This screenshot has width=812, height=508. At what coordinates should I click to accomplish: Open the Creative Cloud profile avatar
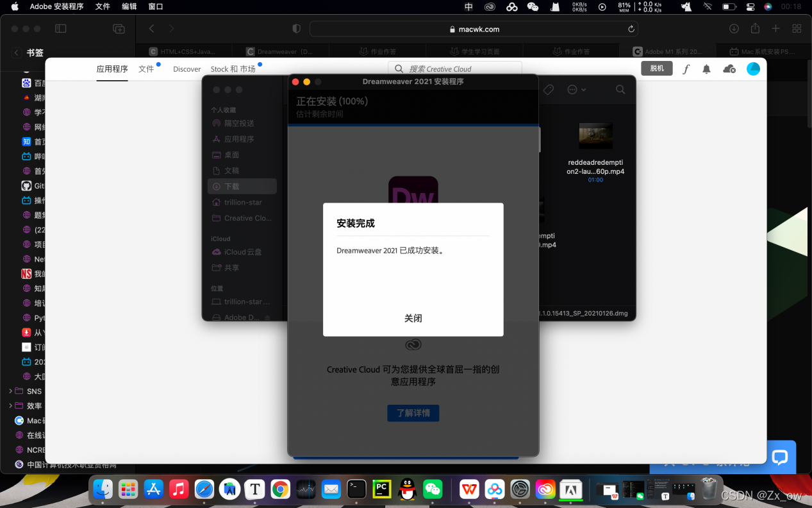pos(754,69)
